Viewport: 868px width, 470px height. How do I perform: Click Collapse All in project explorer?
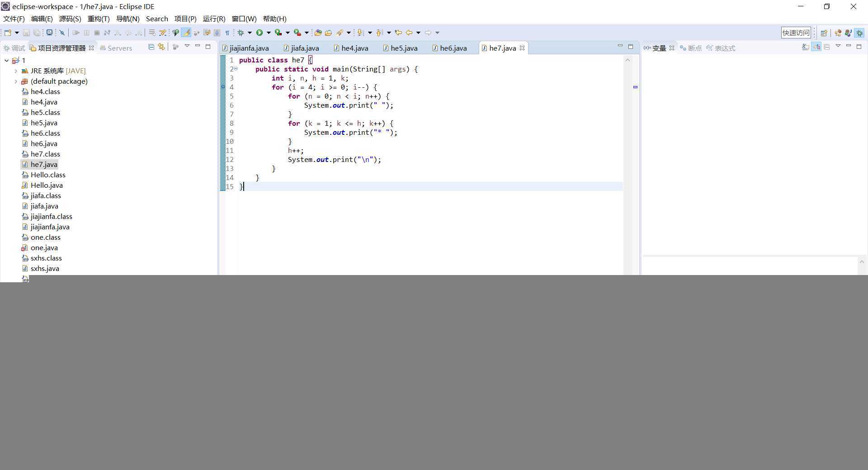pos(151,47)
